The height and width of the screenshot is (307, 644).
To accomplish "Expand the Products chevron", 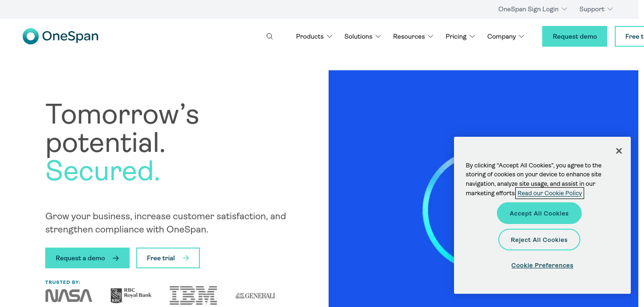I will (x=330, y=36).
